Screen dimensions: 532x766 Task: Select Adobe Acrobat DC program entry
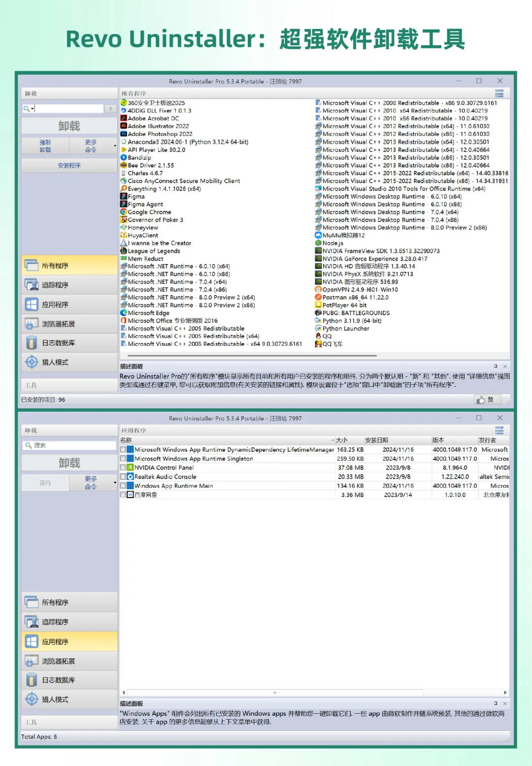pos(150,118)
